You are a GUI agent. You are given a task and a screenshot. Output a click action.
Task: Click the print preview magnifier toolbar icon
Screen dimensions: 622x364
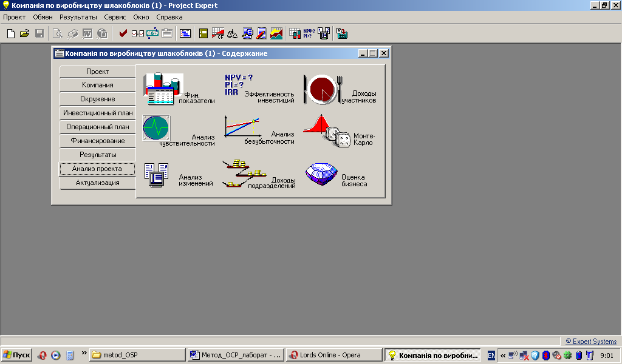point(58,33)
